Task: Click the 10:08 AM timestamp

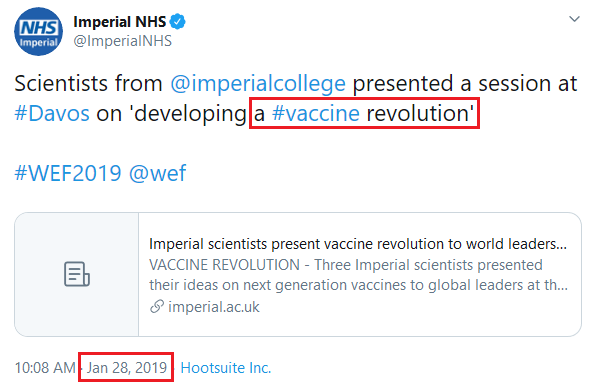Action: [x=45, y=368]
